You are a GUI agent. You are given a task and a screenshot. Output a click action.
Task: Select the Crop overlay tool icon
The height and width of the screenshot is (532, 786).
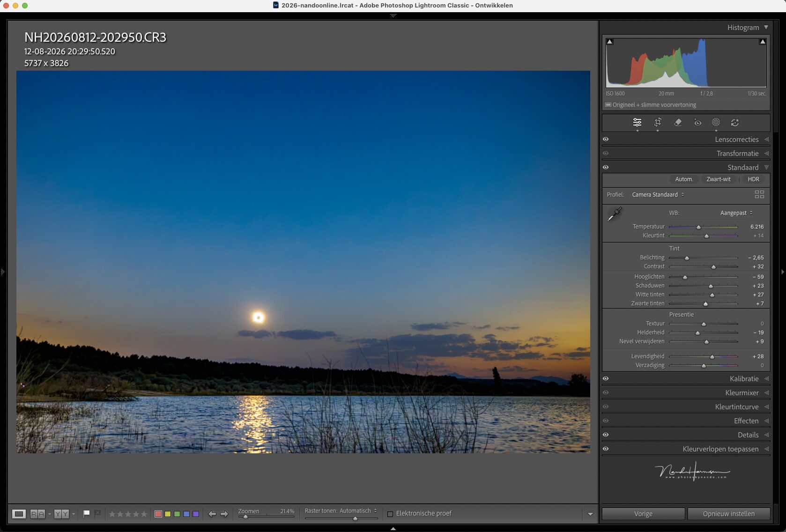(x=658, y=122)
